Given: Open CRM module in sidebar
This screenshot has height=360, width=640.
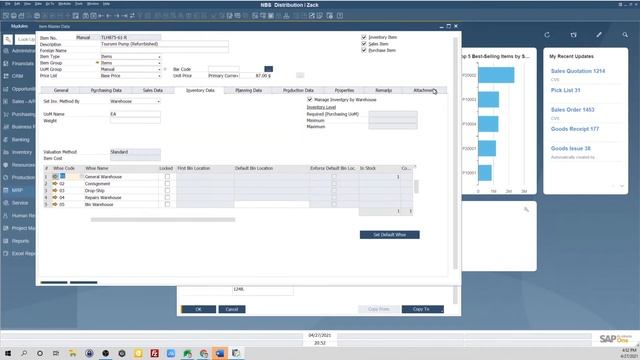Looking at the screenshot, I should (x=16, y=76).
